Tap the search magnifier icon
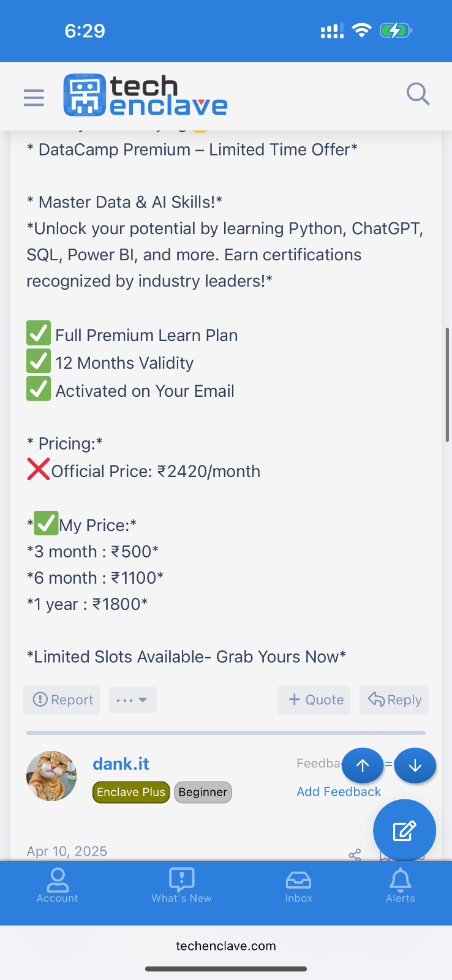The height and width of the screenshot is (980, 452). click(x=418, y=94)
